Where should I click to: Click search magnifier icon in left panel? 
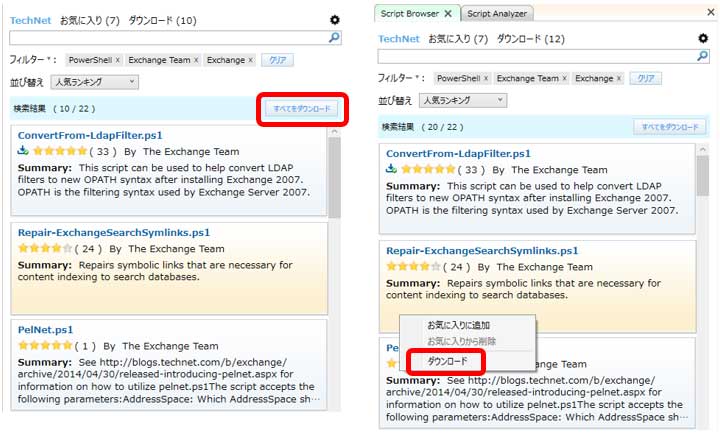point(335,37)
